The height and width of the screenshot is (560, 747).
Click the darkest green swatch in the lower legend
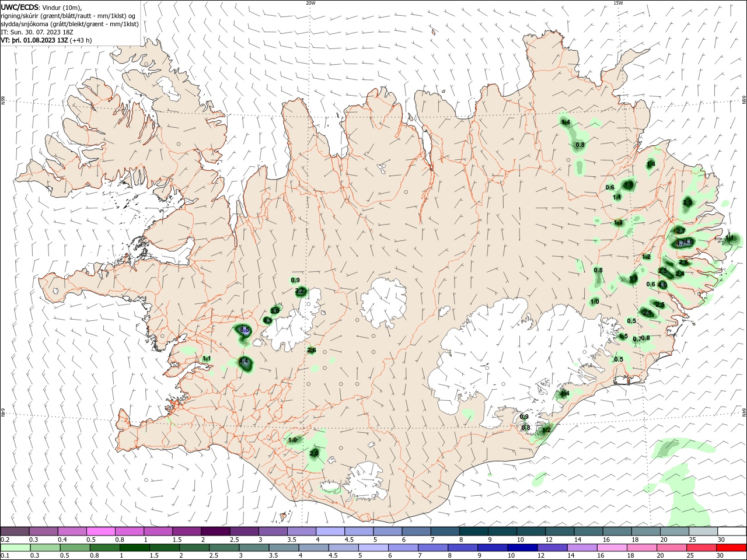135,547
